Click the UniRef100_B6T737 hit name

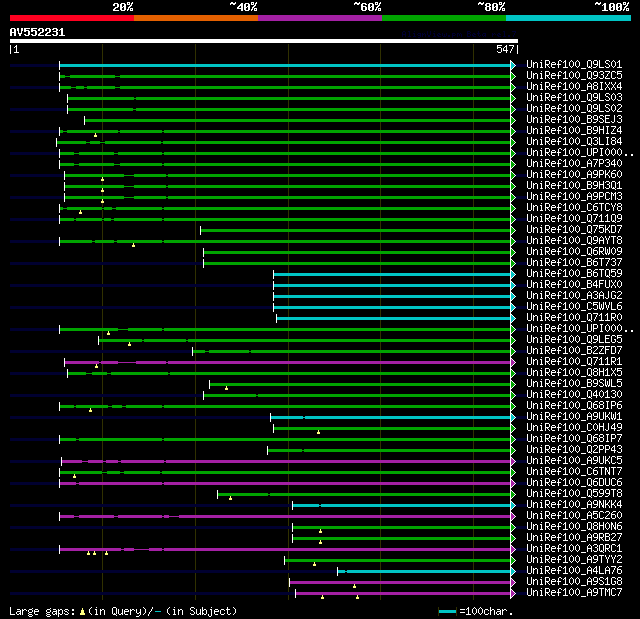click(x=574, y=263)
